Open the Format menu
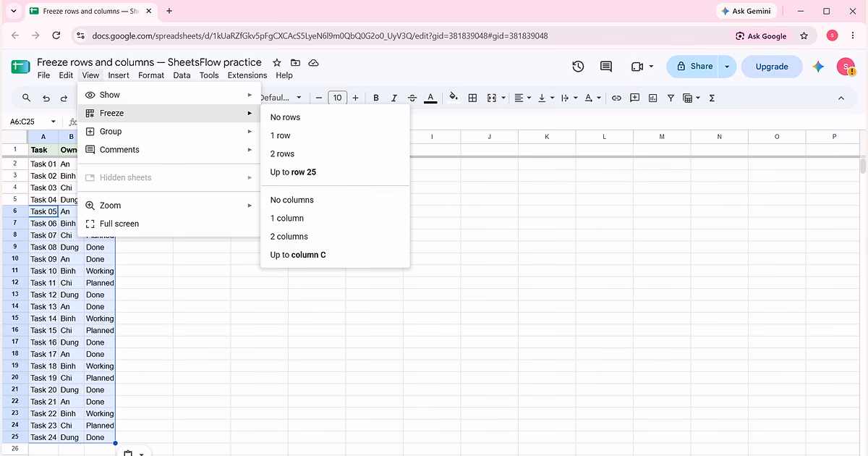The image size is (868, 456). pyautogui.click(x=151, y=75)
